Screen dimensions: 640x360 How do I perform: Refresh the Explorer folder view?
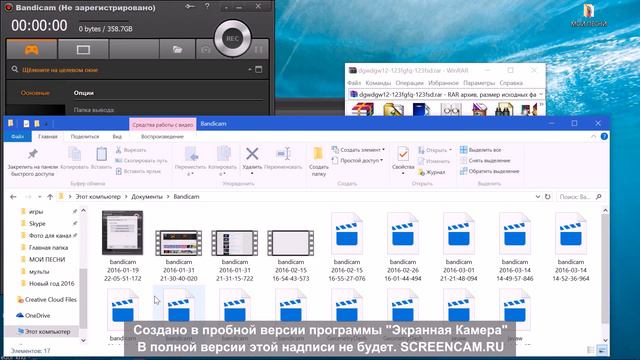tap(548, 197)
